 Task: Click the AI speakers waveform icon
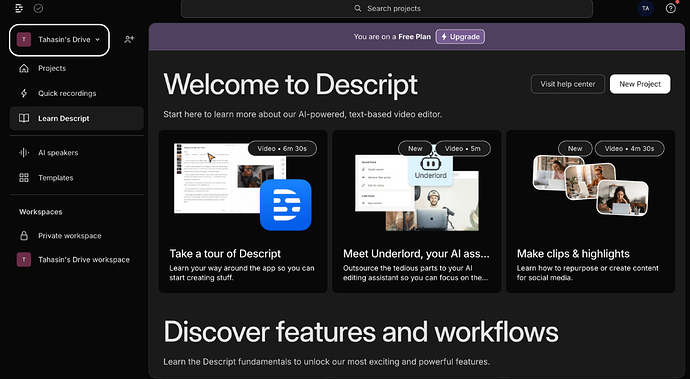pos(24,153)
